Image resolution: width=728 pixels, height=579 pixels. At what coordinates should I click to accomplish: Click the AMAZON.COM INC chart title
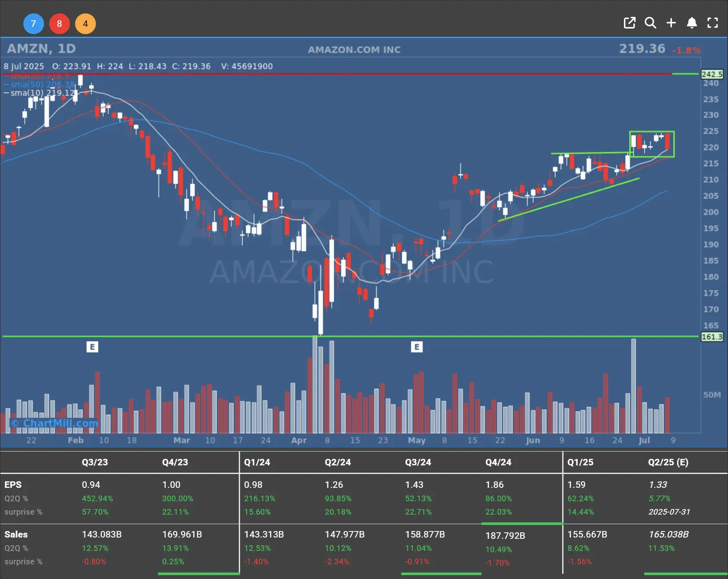(354, 50)
